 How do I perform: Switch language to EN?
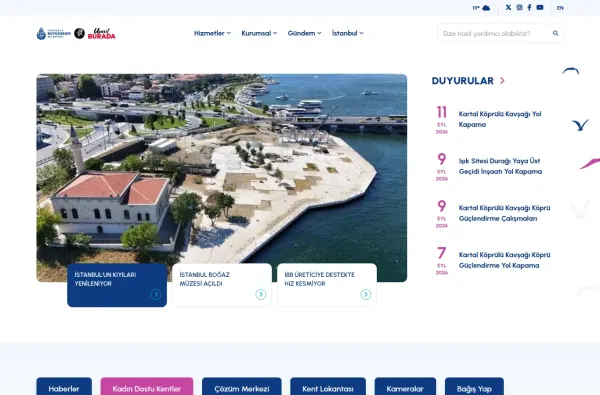pyautogui.click(x=560, y=8)
